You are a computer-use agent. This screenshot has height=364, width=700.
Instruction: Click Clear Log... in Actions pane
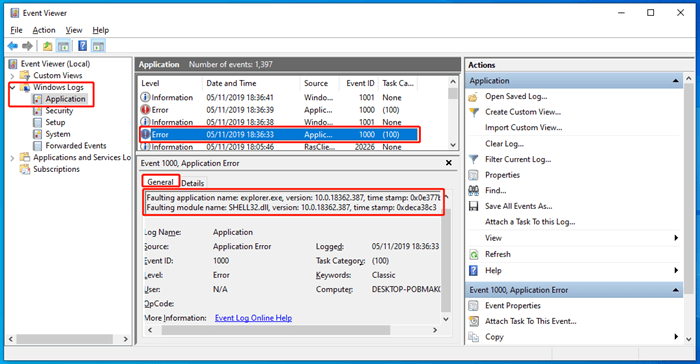pyautogui.click(x=504, y=144)
